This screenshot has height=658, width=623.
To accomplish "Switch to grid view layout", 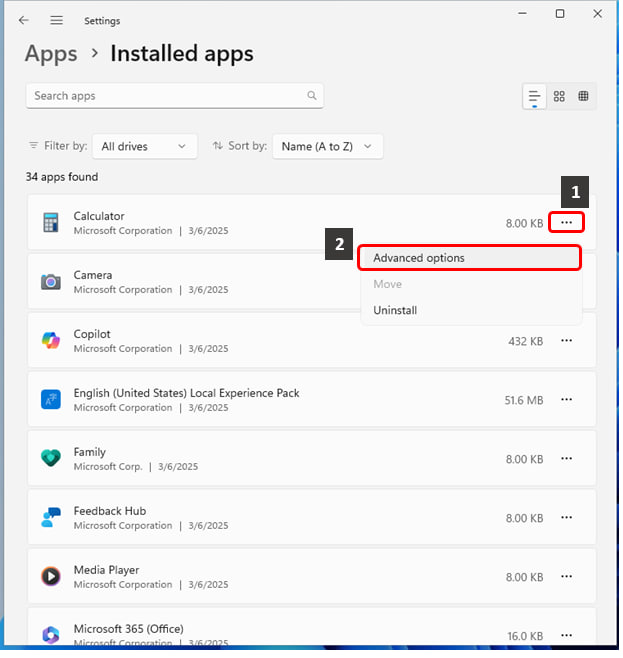I will pos(559,96).
